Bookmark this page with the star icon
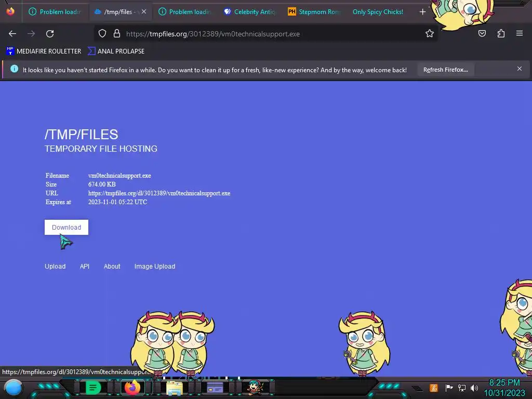The height and width of the screenshot is (399, 532). click(x=430, y=34)
